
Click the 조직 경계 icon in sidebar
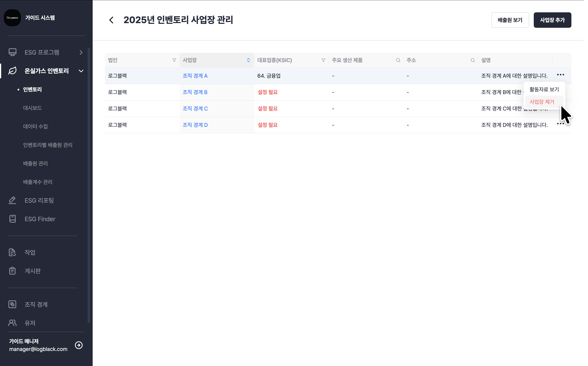tap(12, 304)
